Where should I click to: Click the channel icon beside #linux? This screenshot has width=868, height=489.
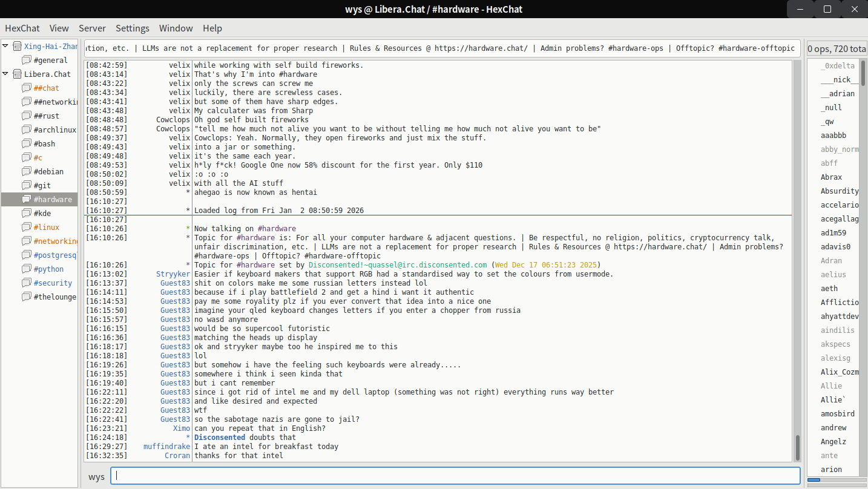[x=27, y=227]
